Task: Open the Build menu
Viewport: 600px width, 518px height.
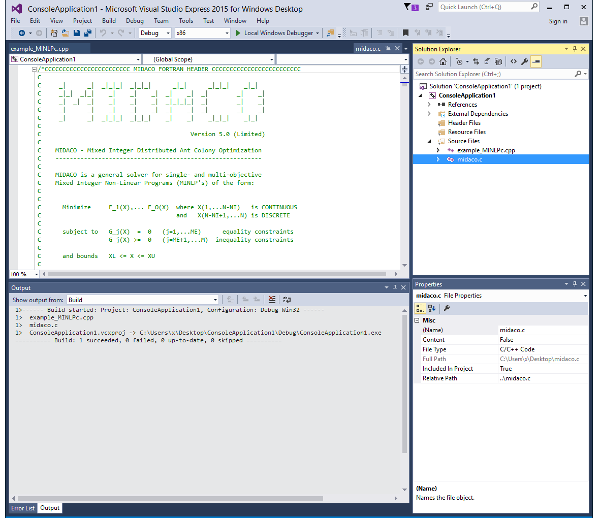Action: (109, 21)
